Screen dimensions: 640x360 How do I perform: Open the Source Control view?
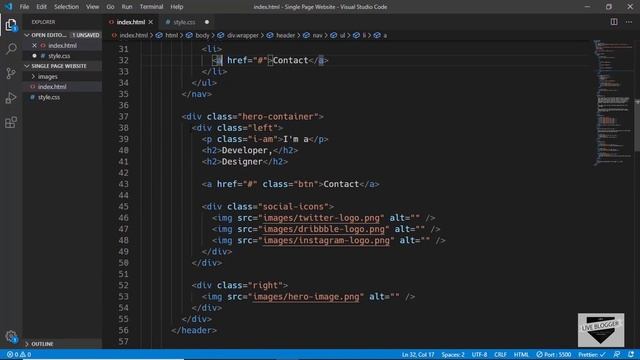pos(11,73)
